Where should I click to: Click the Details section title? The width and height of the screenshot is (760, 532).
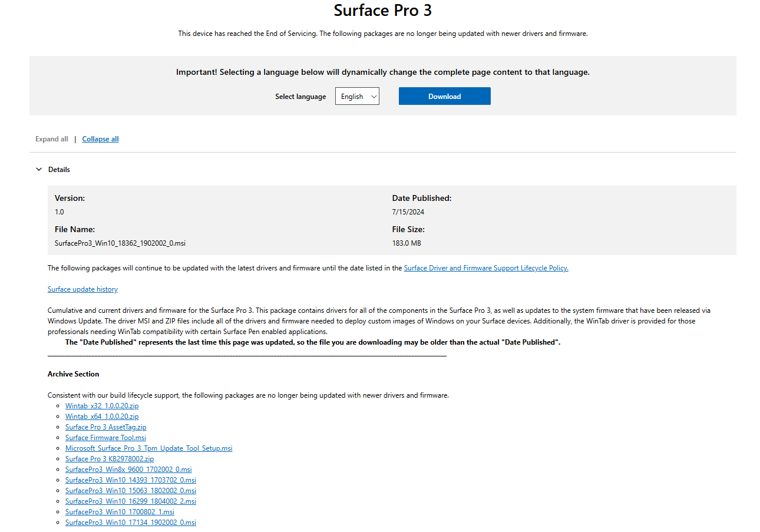click(59, 170)
